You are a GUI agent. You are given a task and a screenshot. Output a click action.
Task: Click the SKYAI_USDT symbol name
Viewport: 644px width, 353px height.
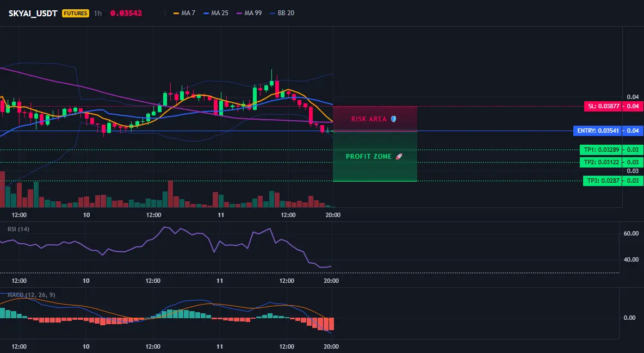point(33,13)
